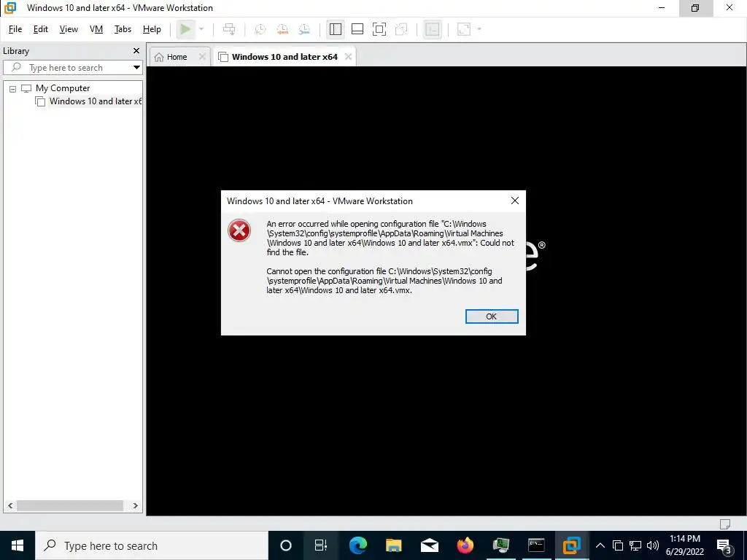Open the Edit menu

pyautogui.click(x=41, y=29)
